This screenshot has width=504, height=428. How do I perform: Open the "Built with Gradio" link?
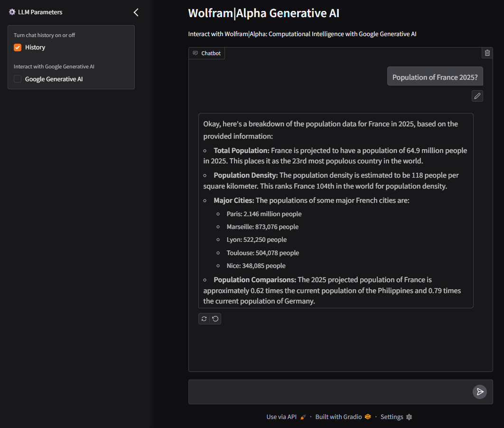[338, 417]
